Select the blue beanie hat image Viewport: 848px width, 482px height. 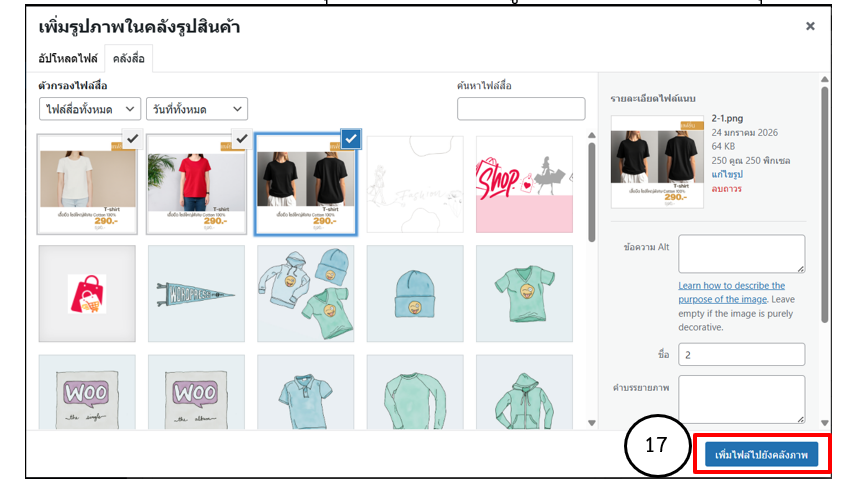(x=415, y=294)
